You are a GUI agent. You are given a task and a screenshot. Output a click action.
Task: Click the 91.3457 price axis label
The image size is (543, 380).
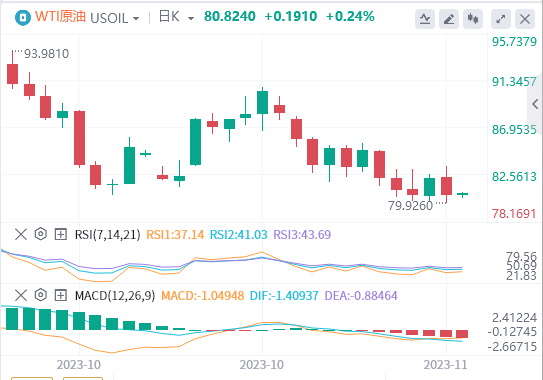click(x=514, y=82)
